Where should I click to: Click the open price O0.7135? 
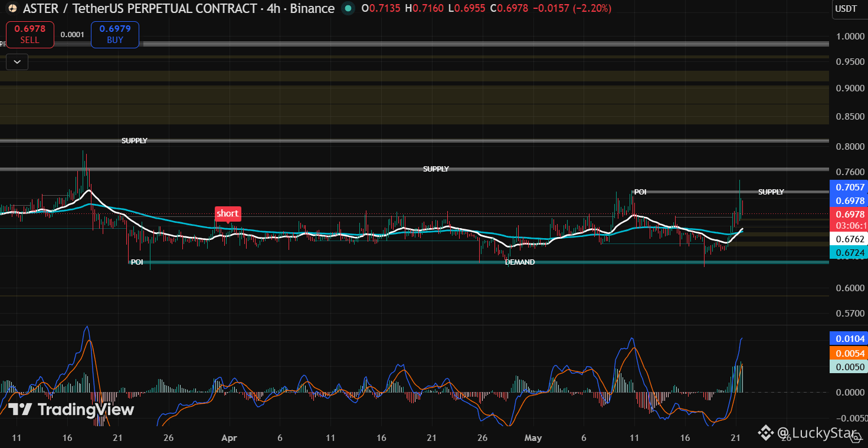point(382,8)
